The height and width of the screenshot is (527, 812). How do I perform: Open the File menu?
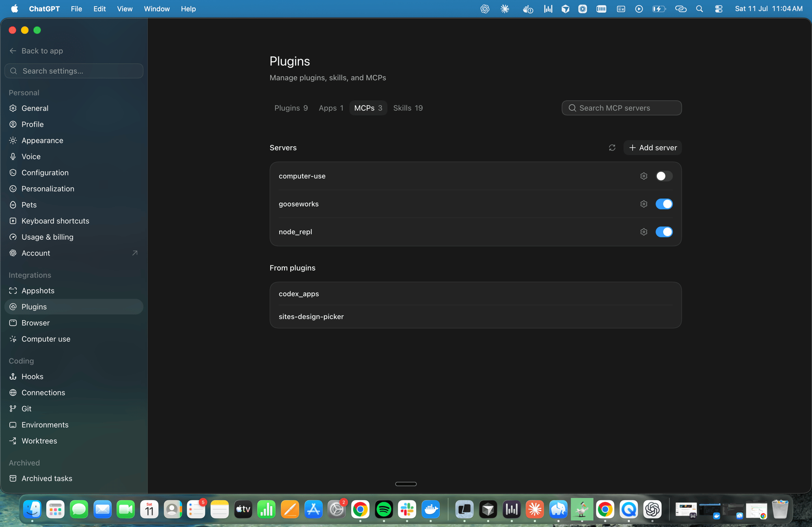tap(76, 9)
